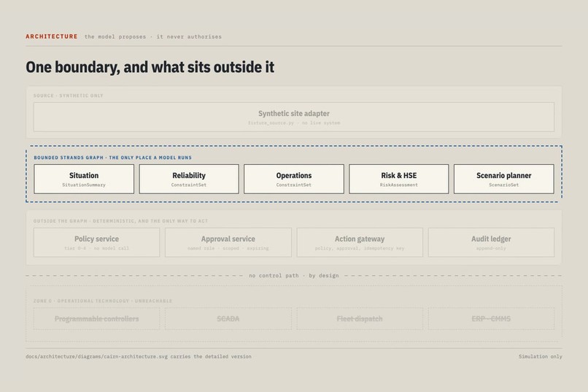
Task: Click the 'SOURCE · SYNTHETIC ONLY' label
Action: 69,96
